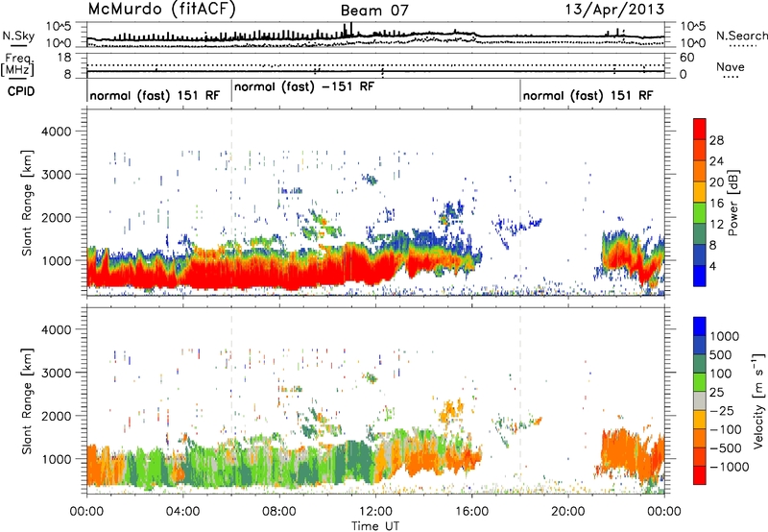This screenshot has width=768, height=532.
Task: Click the 13/Apr/2013 date label
Action: 615,10
